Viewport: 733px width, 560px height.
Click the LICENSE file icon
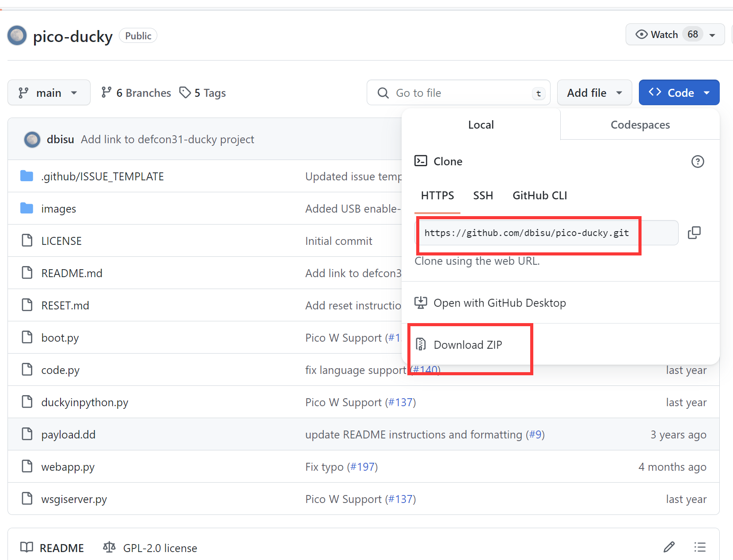point(27,240)
